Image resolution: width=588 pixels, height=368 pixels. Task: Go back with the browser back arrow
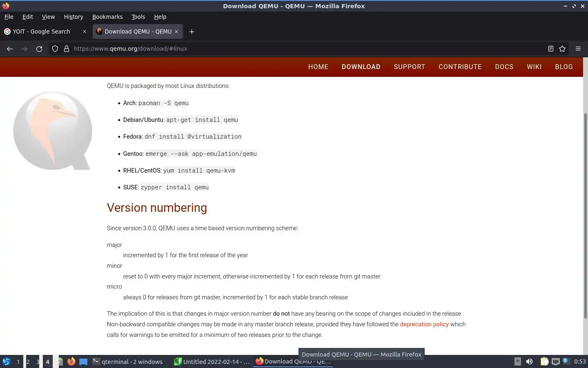(x=10, y=49)
